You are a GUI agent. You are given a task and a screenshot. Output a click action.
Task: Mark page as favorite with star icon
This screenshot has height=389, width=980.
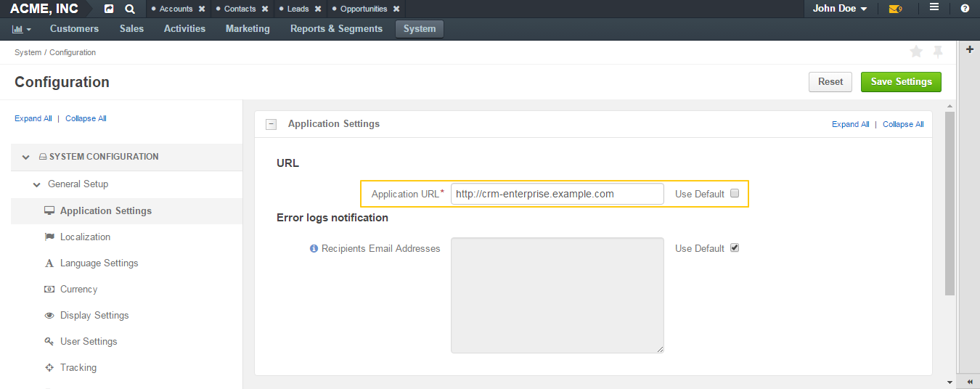tap(916, 52)
